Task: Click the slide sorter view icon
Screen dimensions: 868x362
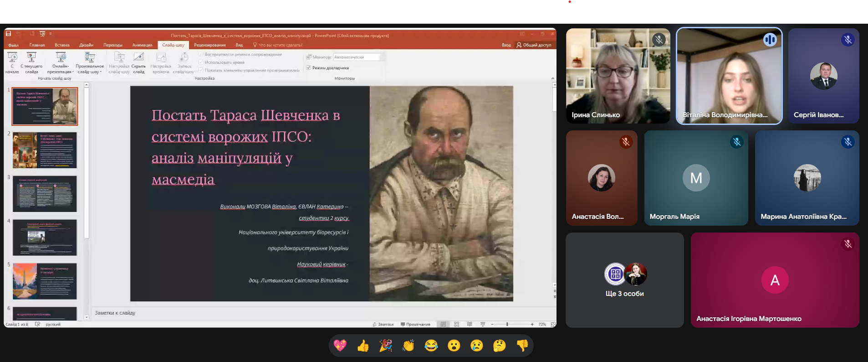Action: [x=456, y=324]
